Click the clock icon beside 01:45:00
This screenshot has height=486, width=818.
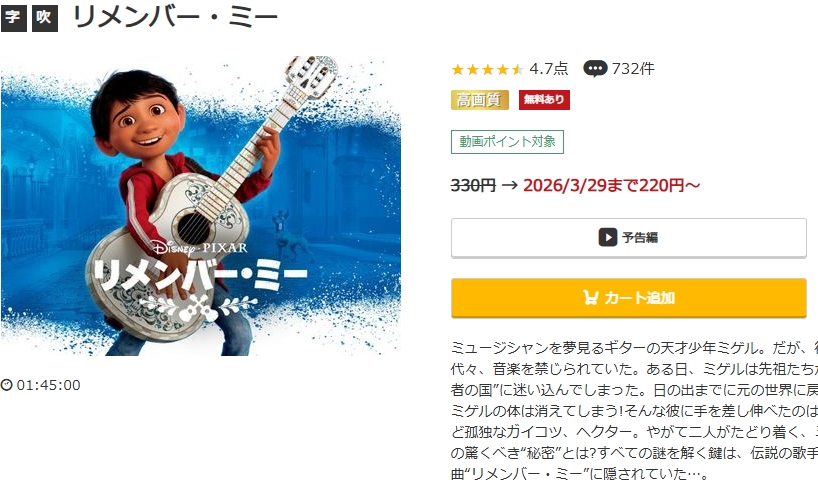pos(7,385)
